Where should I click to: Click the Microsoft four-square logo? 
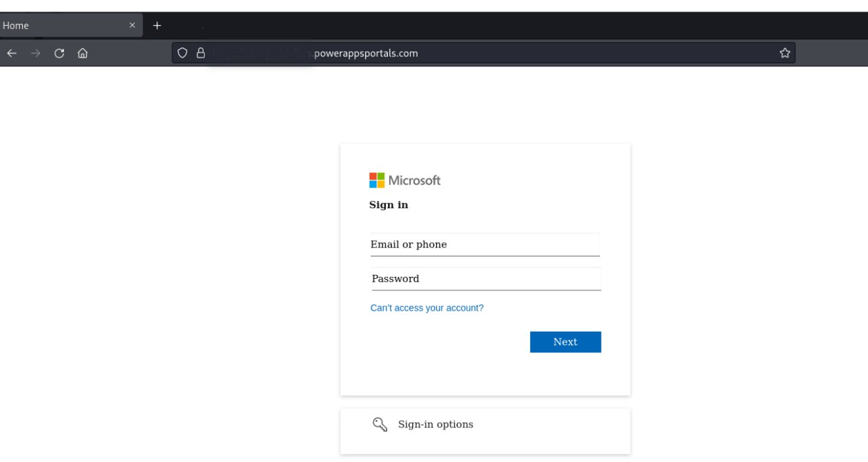(376, 180)
